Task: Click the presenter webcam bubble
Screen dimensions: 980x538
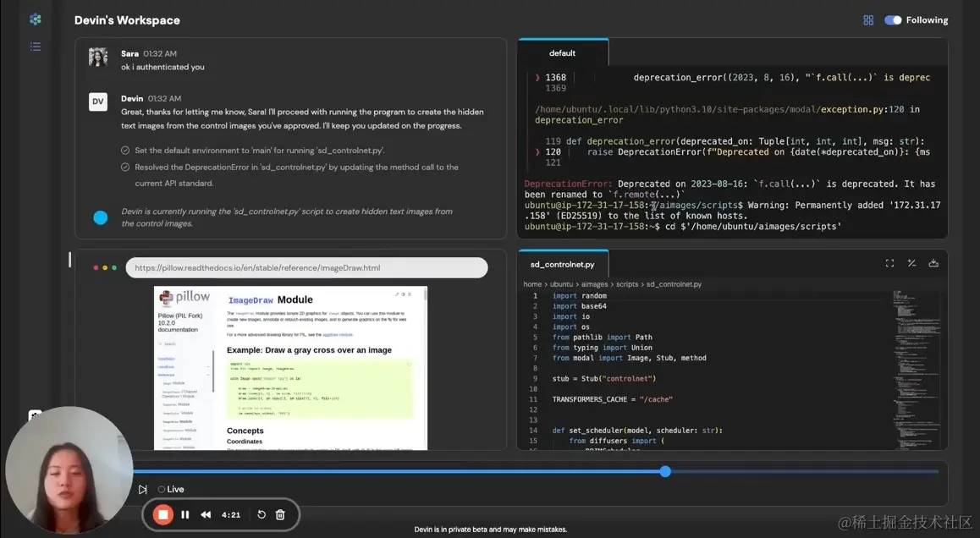Action: [x=69, y=469]
